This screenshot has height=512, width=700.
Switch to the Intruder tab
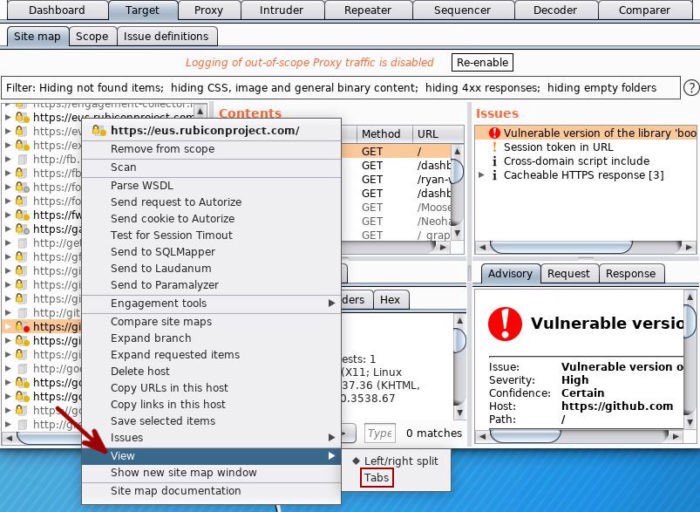coord(281,10)
